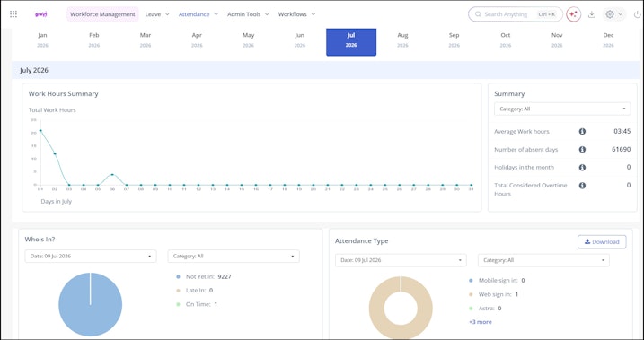Click the Mobile sign in legend dot
Viewport: 644px width, 340px height.
[471, 281]
